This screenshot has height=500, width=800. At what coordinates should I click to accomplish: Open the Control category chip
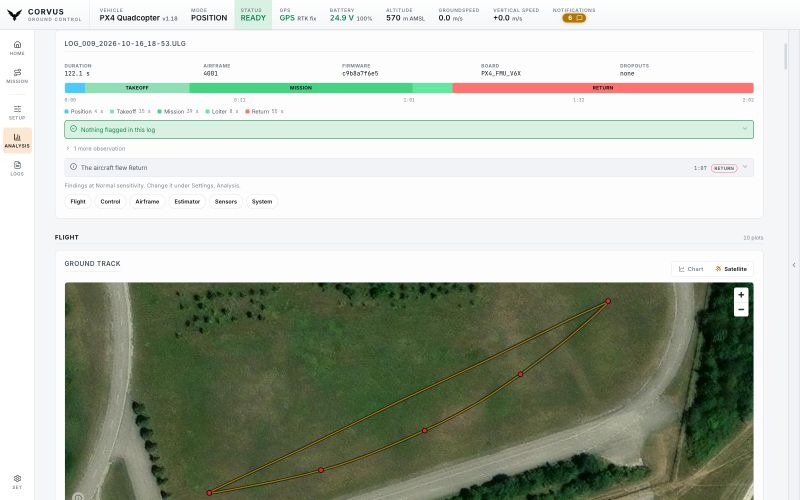click(x=110, y=202)
